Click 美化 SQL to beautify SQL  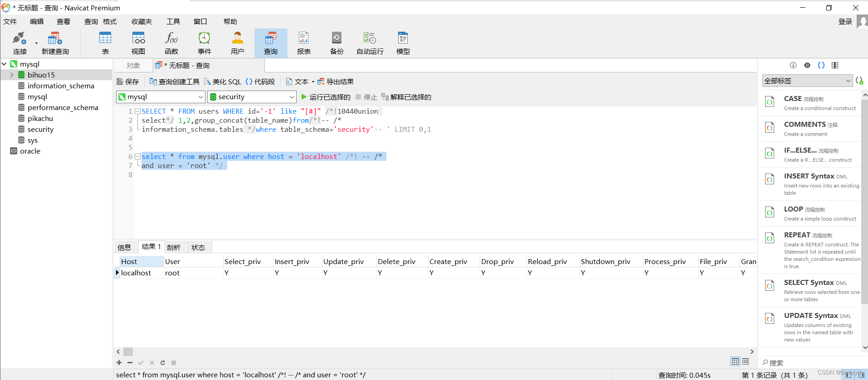pos(223,82)
